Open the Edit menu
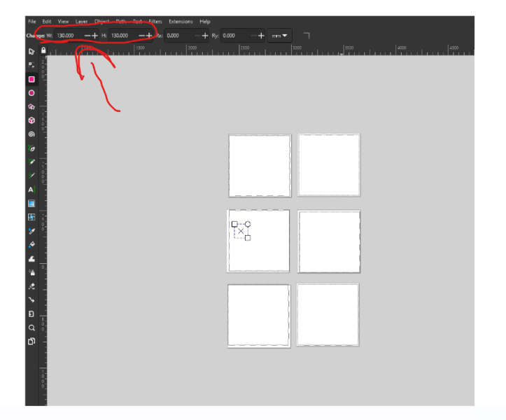This screenshot has height=420, width=506. tap(47, 22)
